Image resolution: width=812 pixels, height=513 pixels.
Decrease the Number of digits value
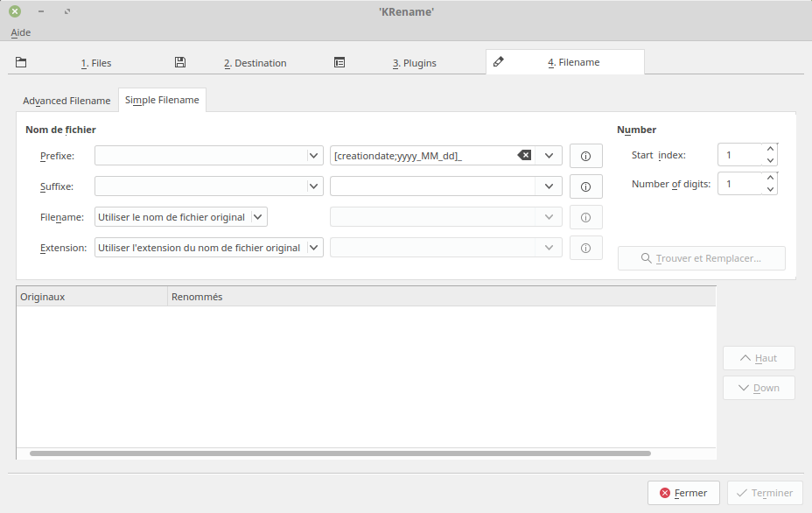coord(770,190)
